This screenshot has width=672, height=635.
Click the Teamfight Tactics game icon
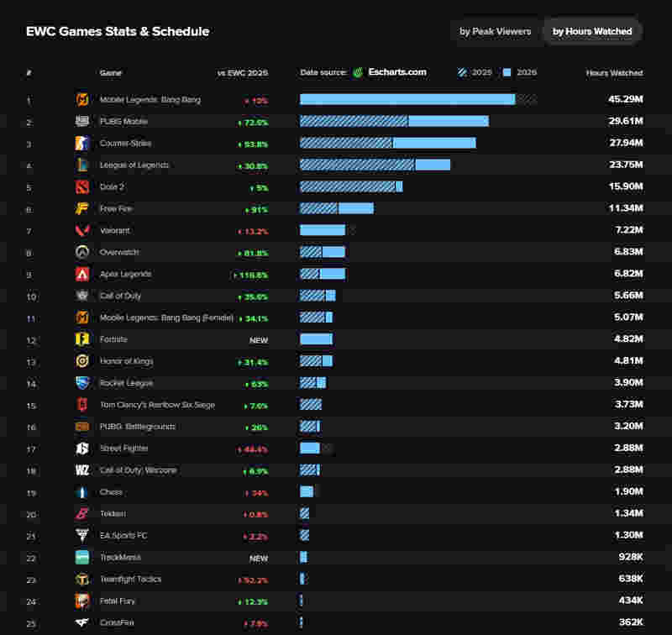(x=82, y=580)
